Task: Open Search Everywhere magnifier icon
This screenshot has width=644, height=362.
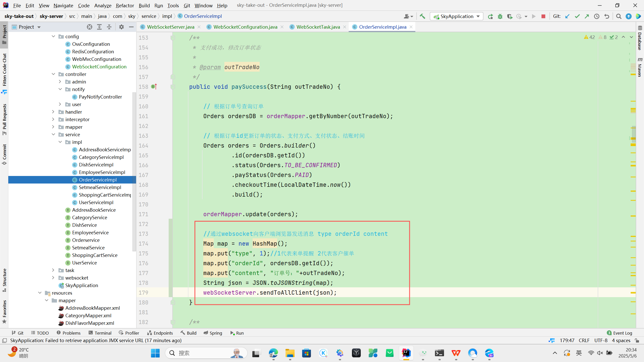Action: click(x=619, y=16)
